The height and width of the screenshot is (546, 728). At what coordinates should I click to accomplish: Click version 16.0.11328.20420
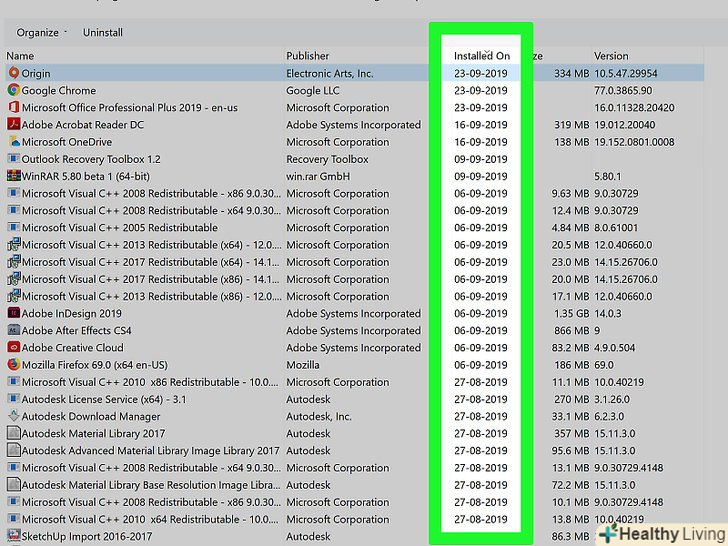click(634, 108)
